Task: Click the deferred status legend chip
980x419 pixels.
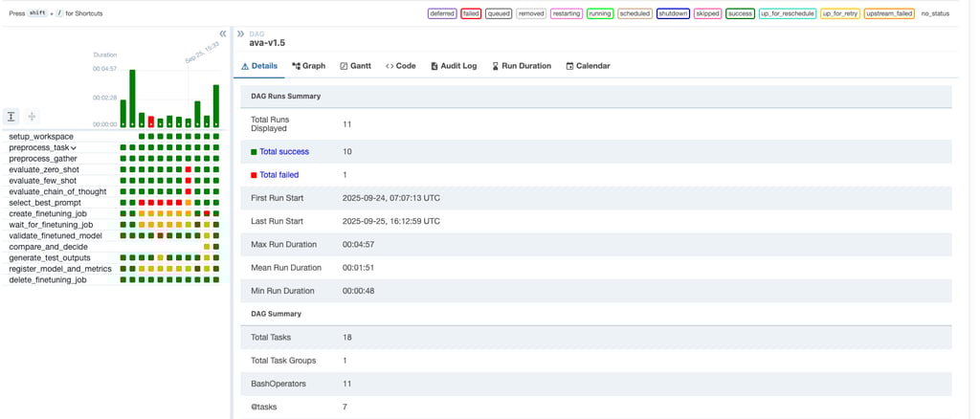Action: (x=442, y=13)
